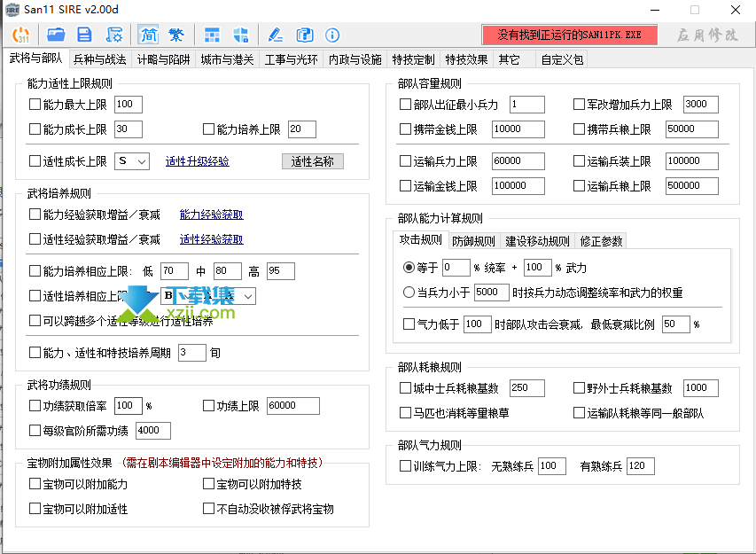756x554 pixels.
Task: Click the blue table grid toolbar icon
Action: click(x=212, y=35)
